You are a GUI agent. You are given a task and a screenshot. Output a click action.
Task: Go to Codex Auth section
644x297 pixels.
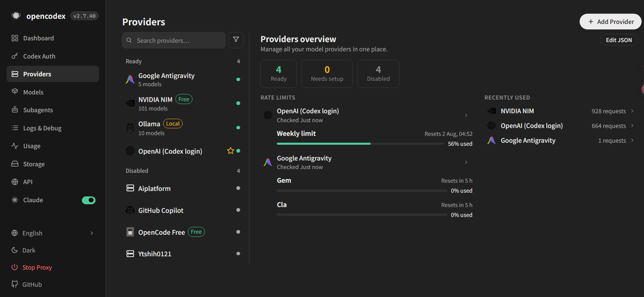(53, 56)
